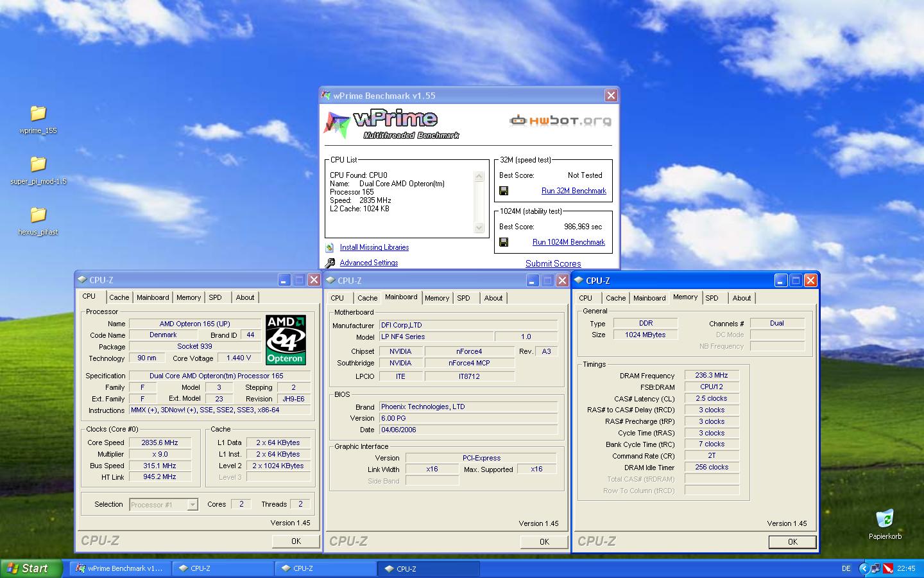Select the second CPU-Z taskbar button
The height and width of the screenshot is (578, 924).
tap(325, 568)
